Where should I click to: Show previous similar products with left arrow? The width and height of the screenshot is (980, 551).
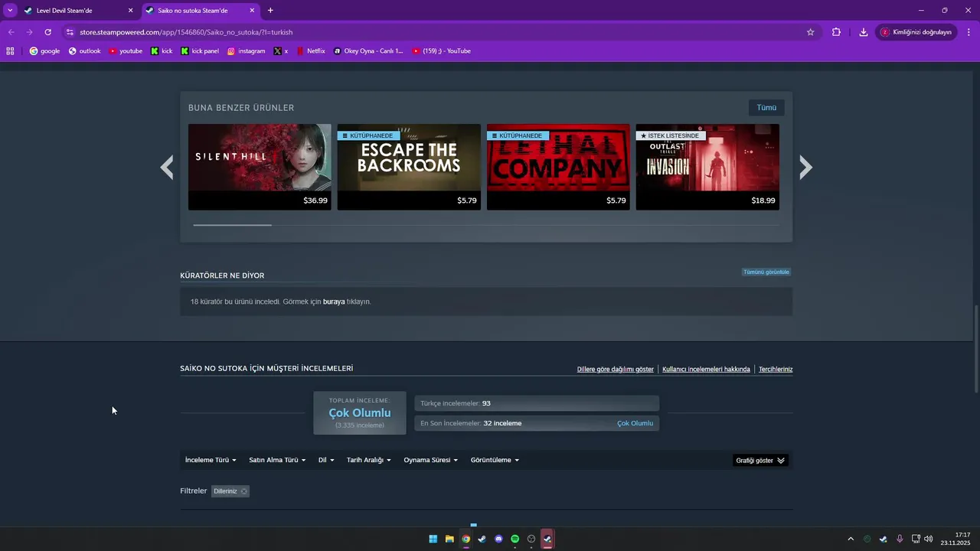coord(167,167)
